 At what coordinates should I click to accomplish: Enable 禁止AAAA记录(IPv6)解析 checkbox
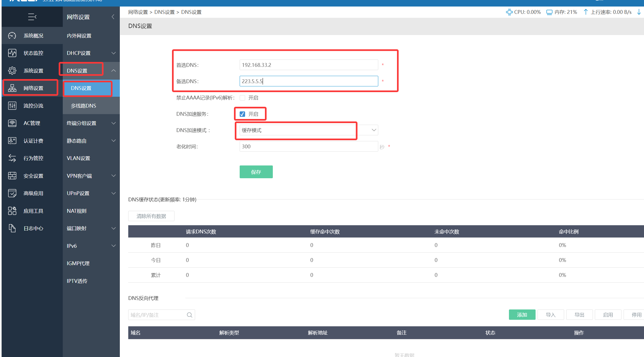pyautogui.click(x=242, y=98)
